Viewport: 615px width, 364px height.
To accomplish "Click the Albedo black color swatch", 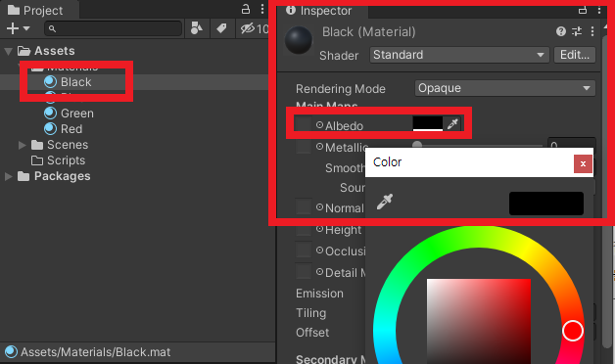I will [x=428, y=123].
